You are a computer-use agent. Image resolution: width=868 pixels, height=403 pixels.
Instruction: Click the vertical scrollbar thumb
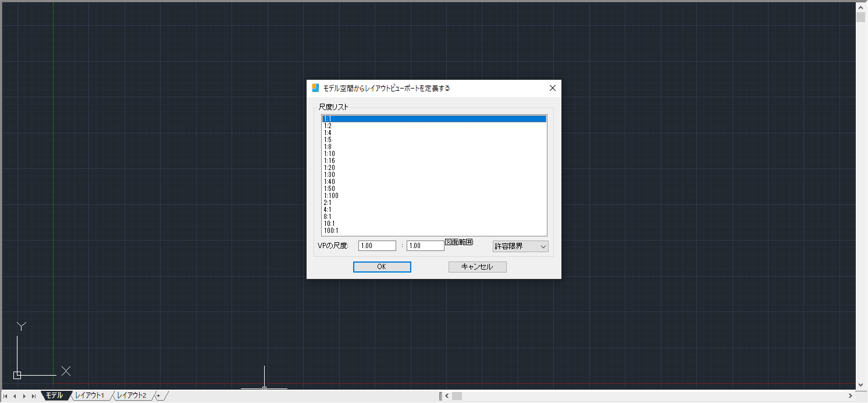[861, 17]
